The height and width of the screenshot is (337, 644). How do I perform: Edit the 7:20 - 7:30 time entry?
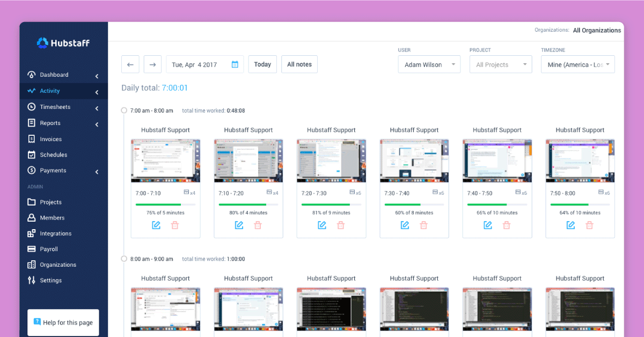click(x=322, y=225)
